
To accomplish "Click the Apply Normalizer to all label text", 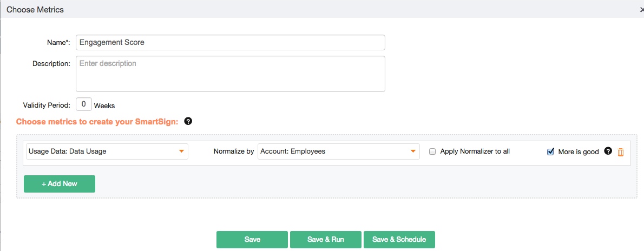I will 475,151.
